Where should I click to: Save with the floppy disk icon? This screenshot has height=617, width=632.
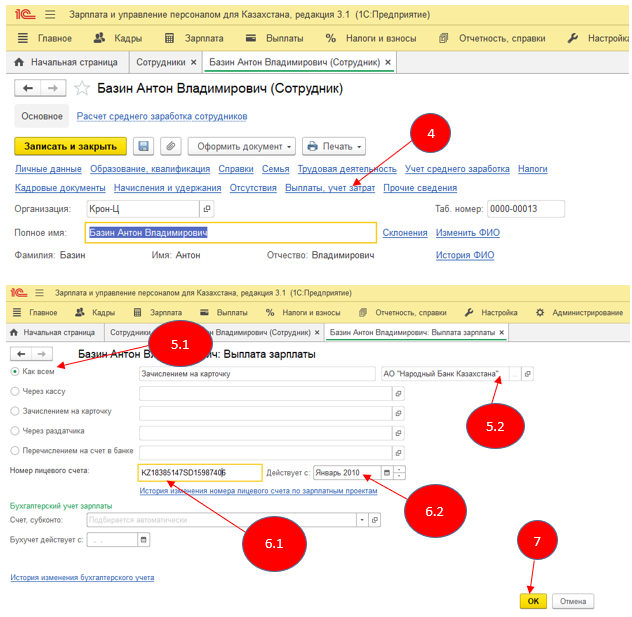pyautogui.click(x=143, y=146)
